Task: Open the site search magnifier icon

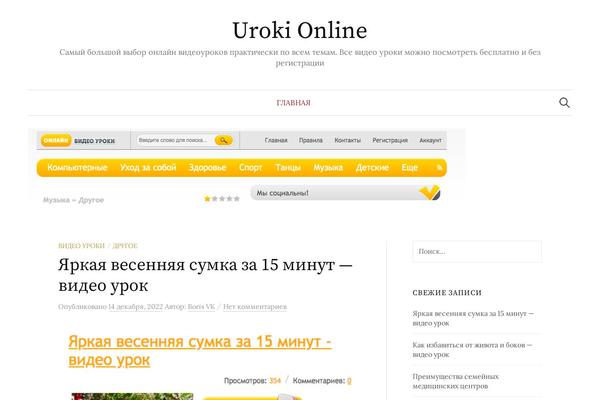Action: [x=564, y=103]
